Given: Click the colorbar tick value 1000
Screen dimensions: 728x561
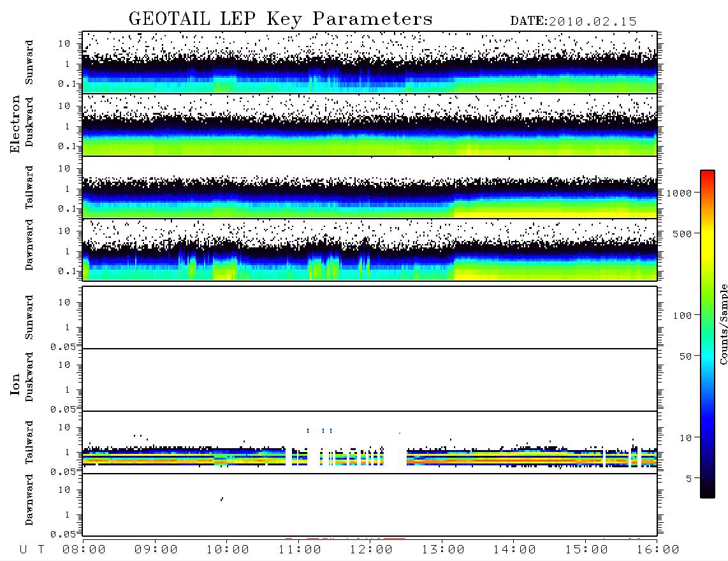Looking at the screenshot, I should pyautogui.click(x=679, y=193).
